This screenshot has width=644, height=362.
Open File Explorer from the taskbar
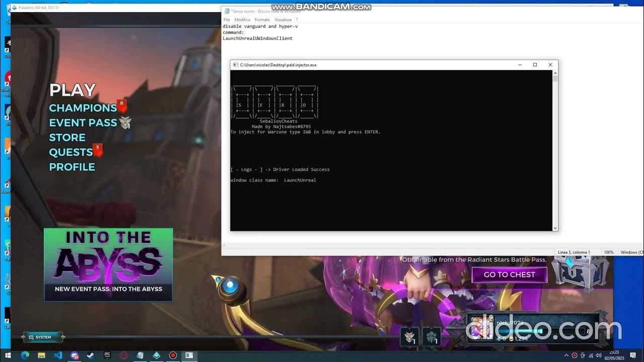[41, 355]
